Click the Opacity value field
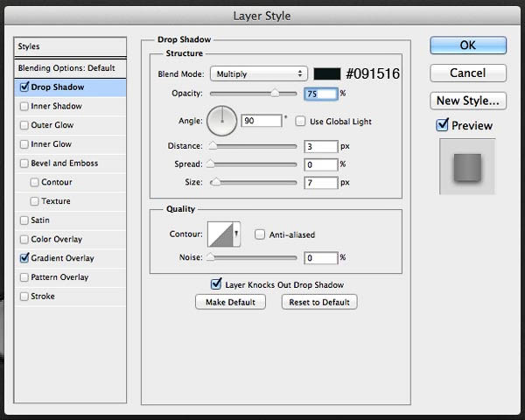This screenshot has height=420, width=525. [321, 94]
